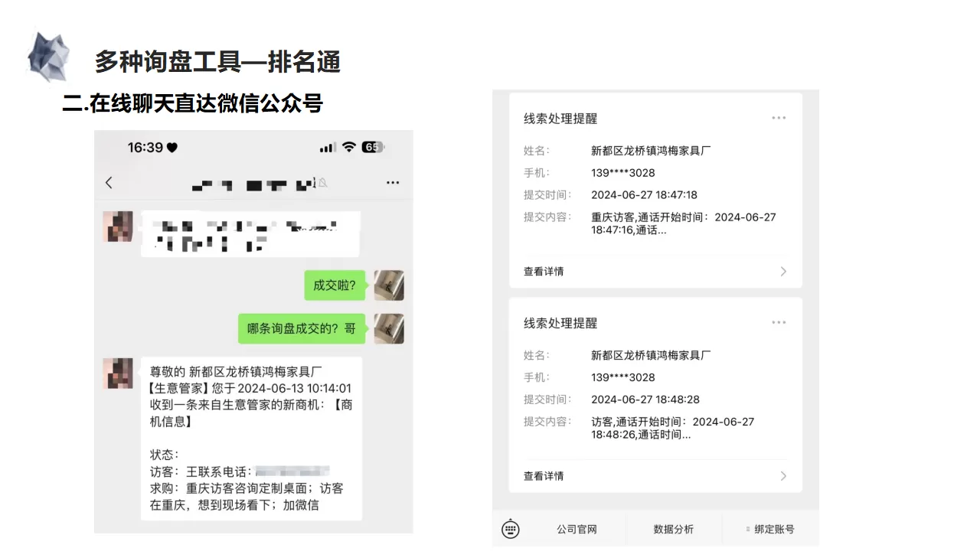This screenshot has width=980, height=551.
Task: Select the green chat bubble reading 成交啦?
Action: pyautogui.click(x=335, y=285)
